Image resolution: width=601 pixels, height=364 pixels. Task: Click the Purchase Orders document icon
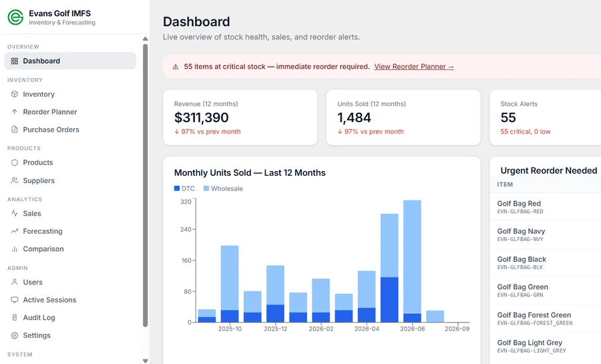[x=15, y=130]
